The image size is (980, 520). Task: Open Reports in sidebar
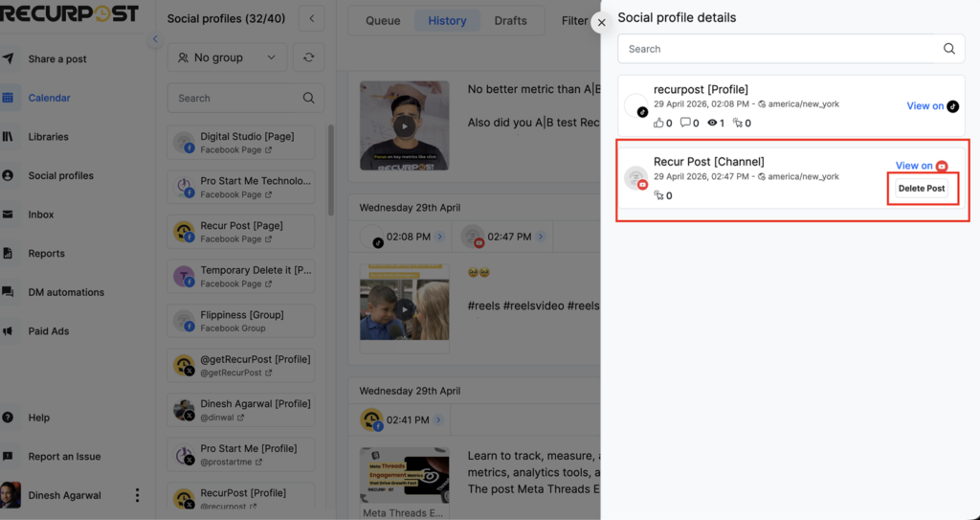click(46, 254)
